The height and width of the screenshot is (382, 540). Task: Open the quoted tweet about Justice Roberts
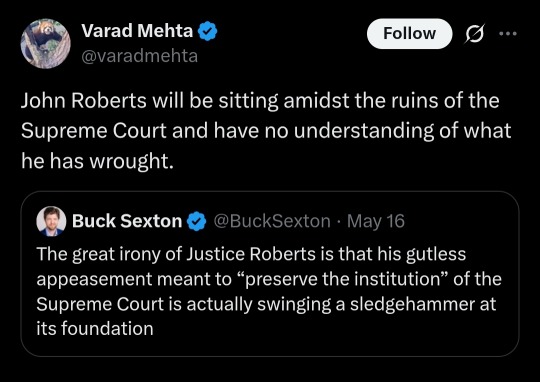pos(270,273)
